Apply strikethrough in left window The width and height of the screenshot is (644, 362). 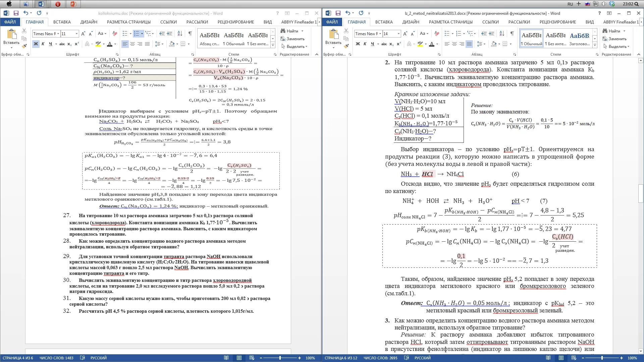pos(62,44)
